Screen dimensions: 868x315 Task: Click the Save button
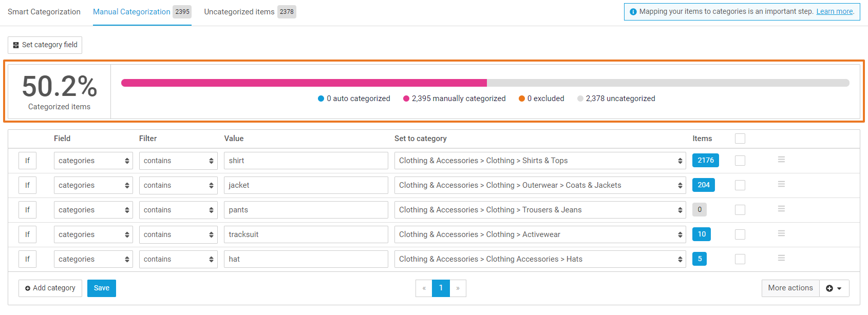click(102, 288)
